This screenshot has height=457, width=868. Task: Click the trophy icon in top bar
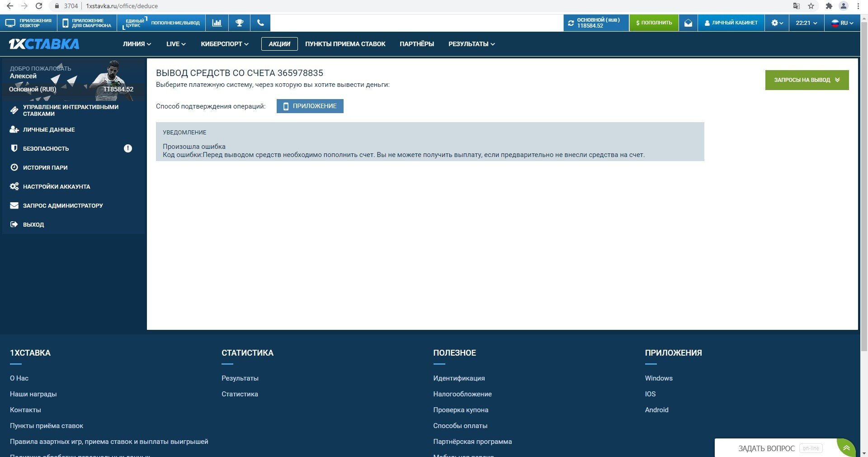click(x=239, y=23)
